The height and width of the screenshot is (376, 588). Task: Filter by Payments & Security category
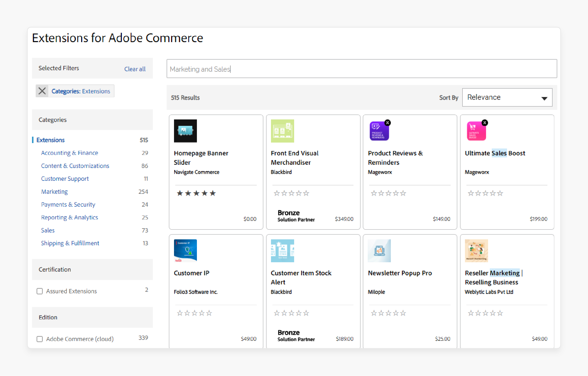(x=68, y=204)
